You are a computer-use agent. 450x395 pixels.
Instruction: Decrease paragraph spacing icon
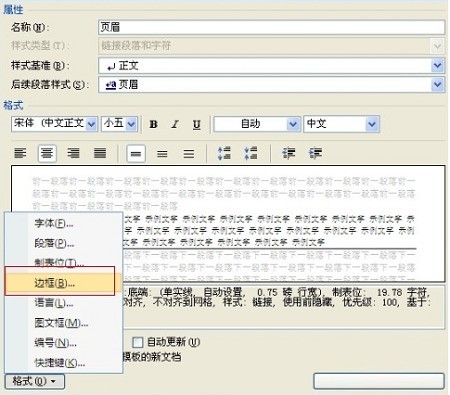click(250, 153)
